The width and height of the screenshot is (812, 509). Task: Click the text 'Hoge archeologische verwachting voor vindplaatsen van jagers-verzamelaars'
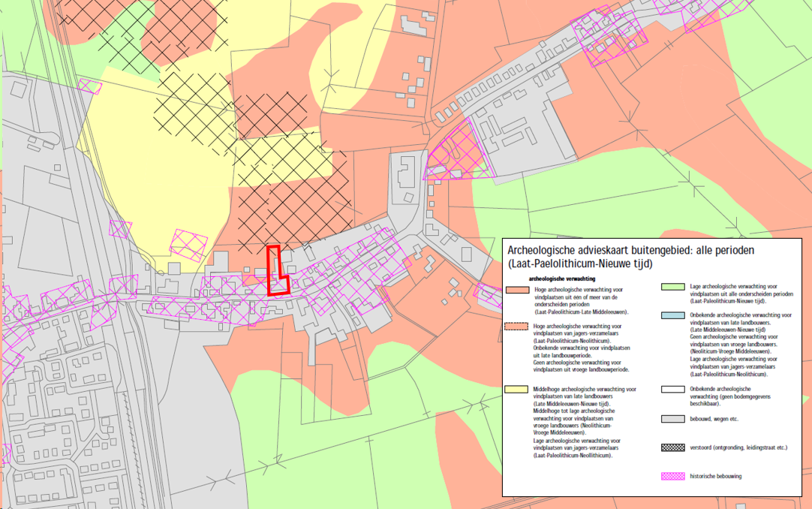click(x=577, y=330)
